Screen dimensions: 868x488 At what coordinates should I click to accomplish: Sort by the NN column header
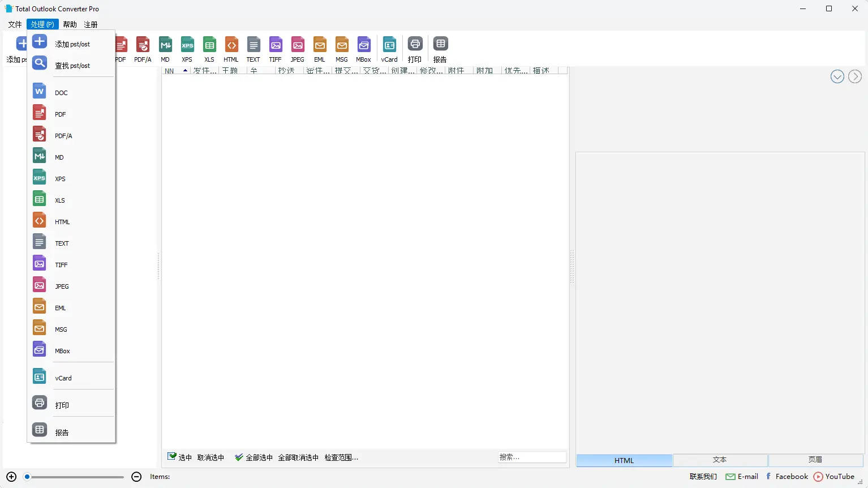pos(176,71)
